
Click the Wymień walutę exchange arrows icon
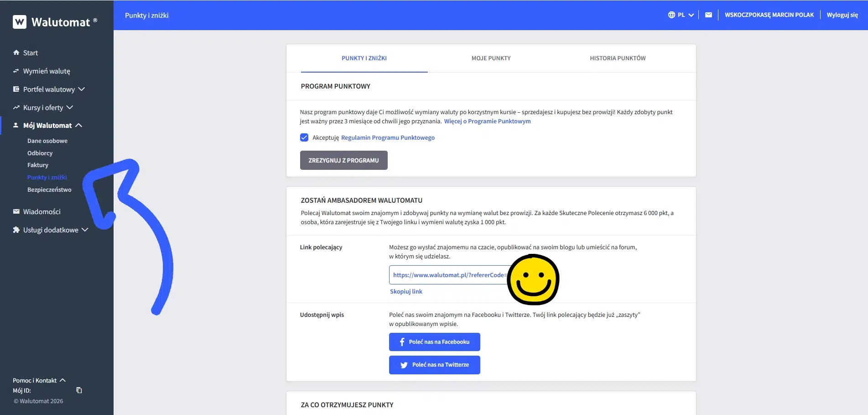(x=16, y=71)
